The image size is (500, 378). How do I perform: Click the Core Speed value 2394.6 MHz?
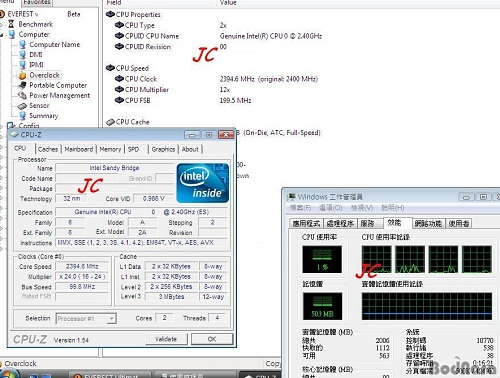pyautogui.click(x=82, y=266)
